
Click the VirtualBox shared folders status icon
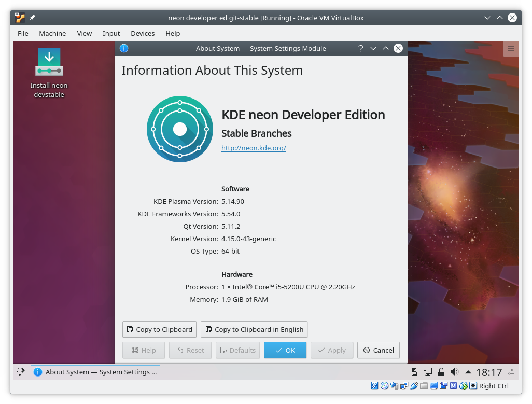tap(424, 386)
